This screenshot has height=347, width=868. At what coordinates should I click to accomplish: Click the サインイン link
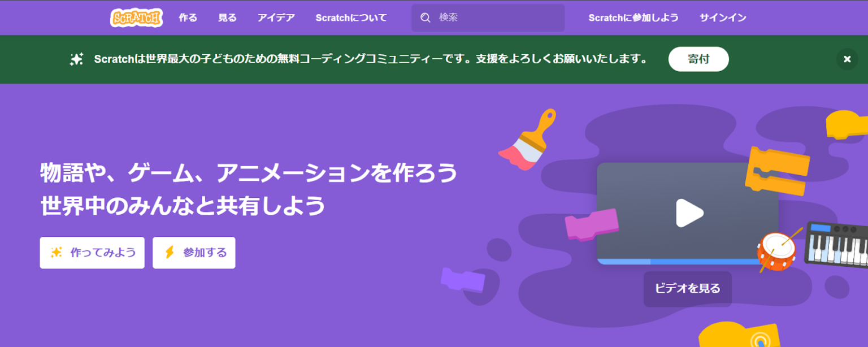tap(722, 18)
